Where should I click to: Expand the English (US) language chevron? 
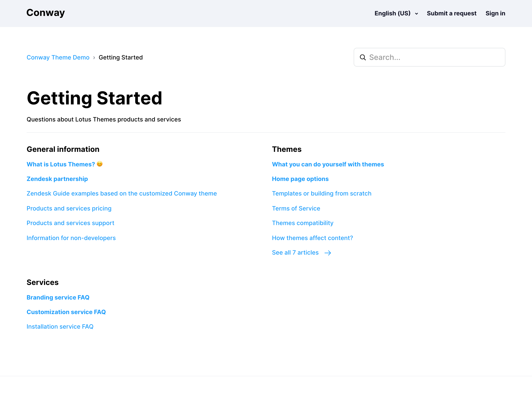pos(416,14)
